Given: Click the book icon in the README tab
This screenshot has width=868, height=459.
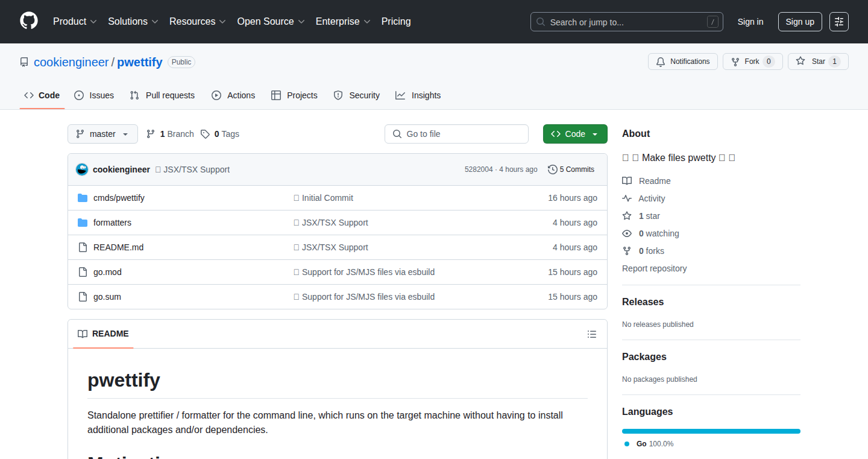Looking at the screenshot, I should (83, 334).
